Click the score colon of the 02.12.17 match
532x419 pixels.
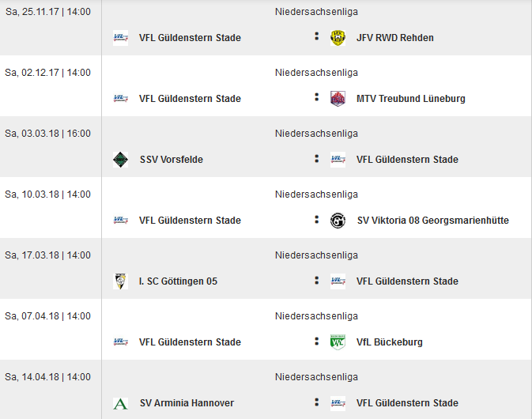(316, 97)
